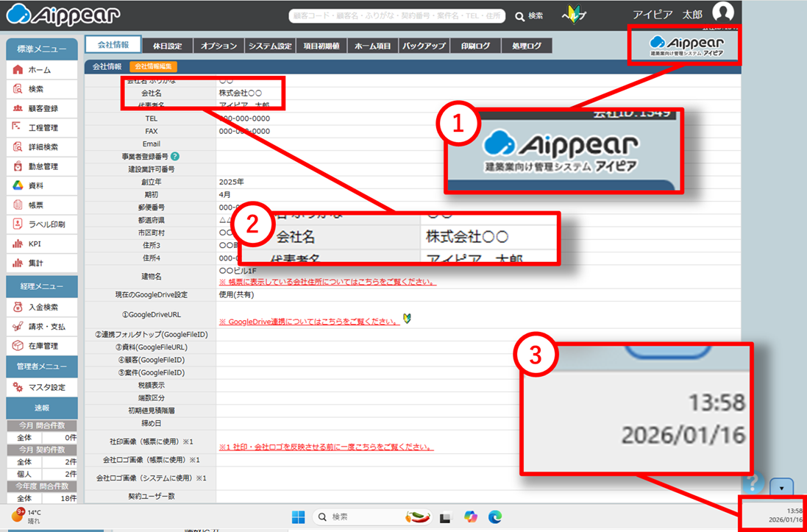807x532 pixels.
Task: Select the 勤怠管理 attendance icon
Action: tap(18, 166)
